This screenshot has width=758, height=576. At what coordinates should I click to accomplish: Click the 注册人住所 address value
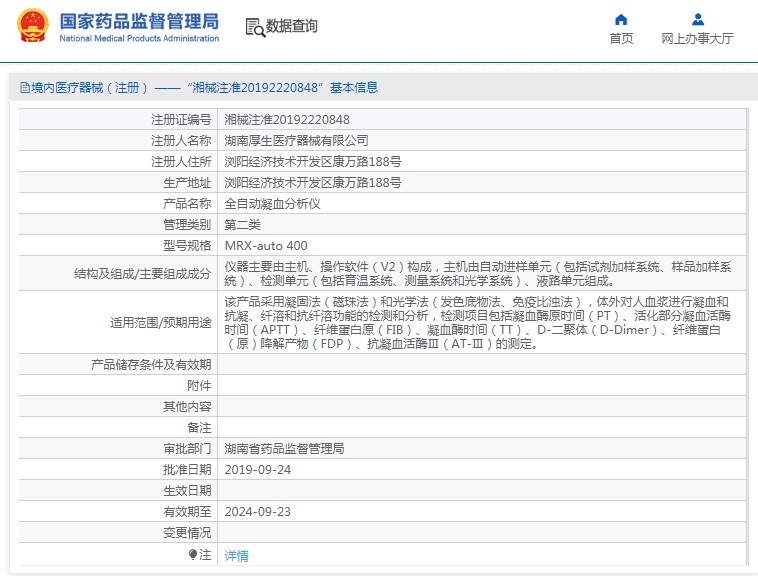coord(313,161)
